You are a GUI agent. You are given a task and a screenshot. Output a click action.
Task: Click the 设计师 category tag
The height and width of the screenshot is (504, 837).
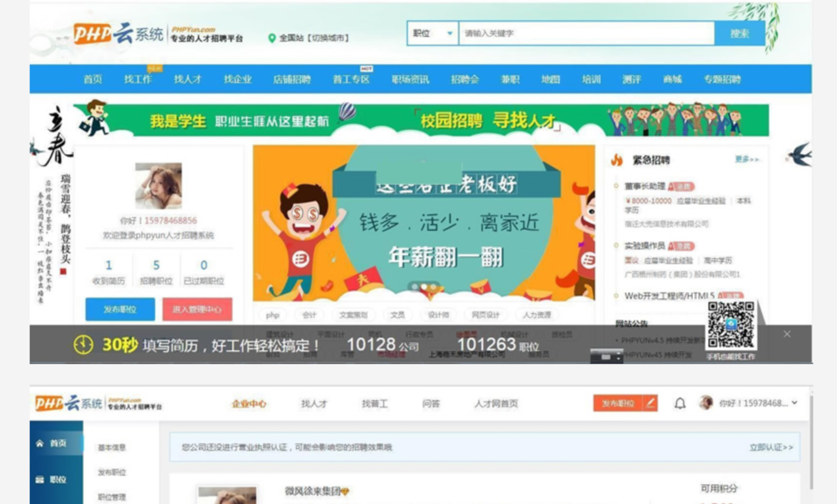(x=438, y=315)
